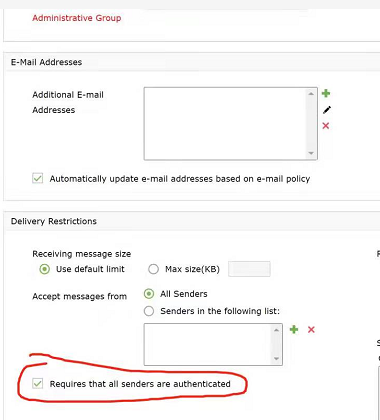Screen dimensions: 380x420
Task: Click up arrow in senders list scrollbar
Action: [x=276, y=330]
